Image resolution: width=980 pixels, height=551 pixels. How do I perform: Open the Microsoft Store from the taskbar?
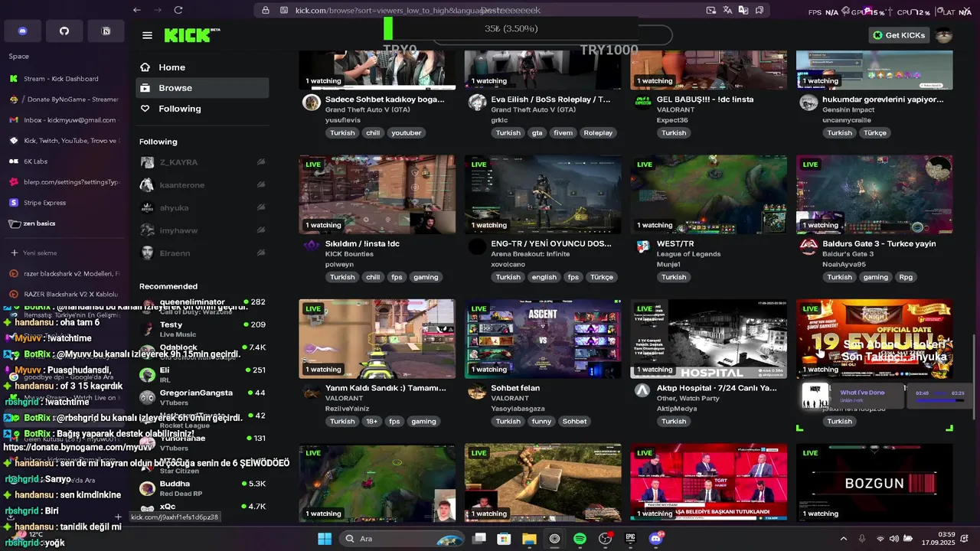click(504, 539)
